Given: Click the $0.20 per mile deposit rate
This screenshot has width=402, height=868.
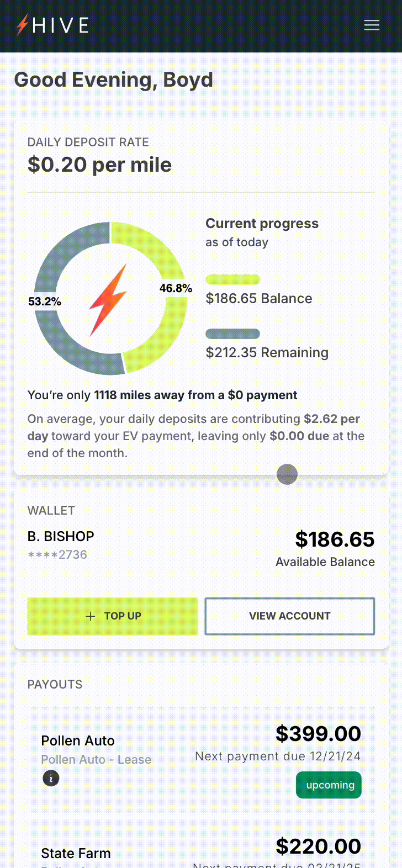Looking at the screenshot, I should (99, 165).
